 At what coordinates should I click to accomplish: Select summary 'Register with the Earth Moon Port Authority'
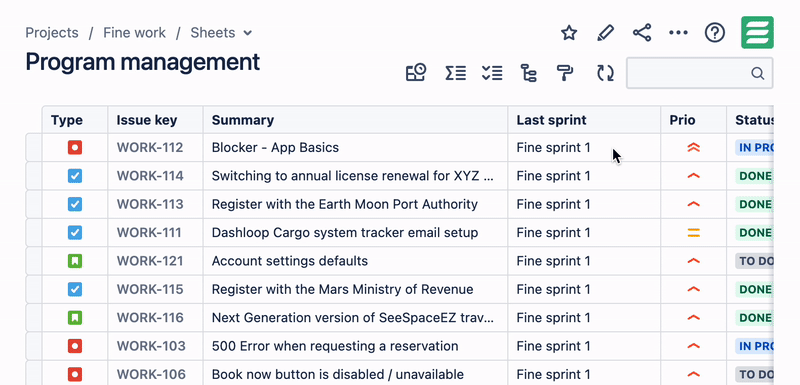pos(345,204)
